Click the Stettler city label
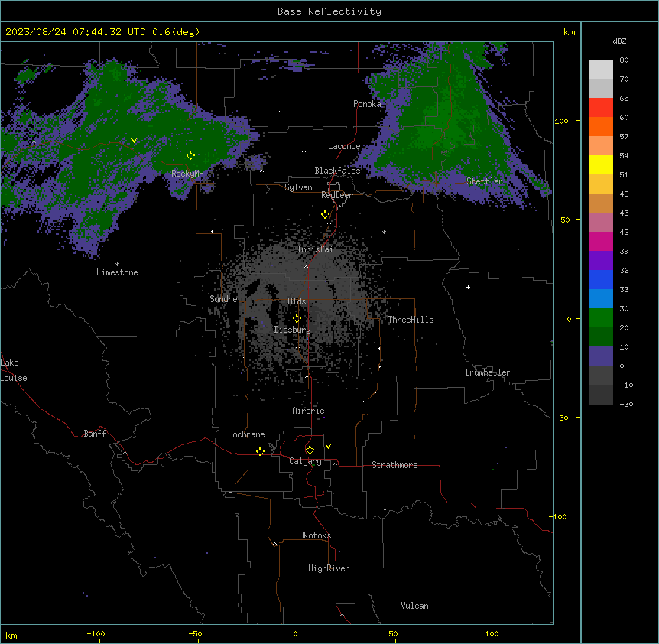The height and width of the screenshot is (644, 659). coord(485,181)
